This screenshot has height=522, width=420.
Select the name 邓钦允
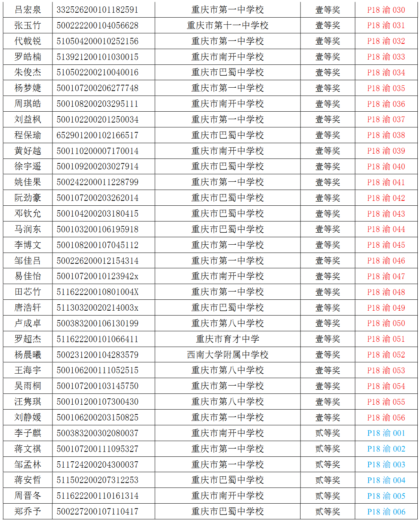(28, 214)
